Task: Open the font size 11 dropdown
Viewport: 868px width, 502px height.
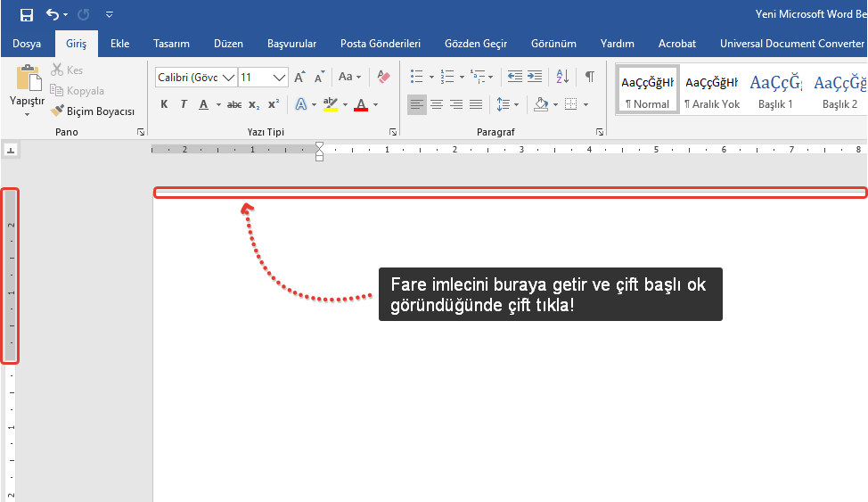Action: click(x=280, y=78)
